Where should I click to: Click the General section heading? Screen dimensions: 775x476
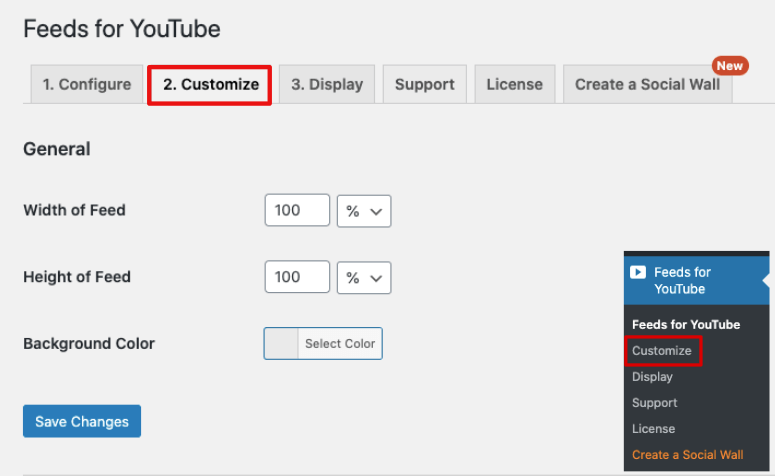click(x=57, y=149)
